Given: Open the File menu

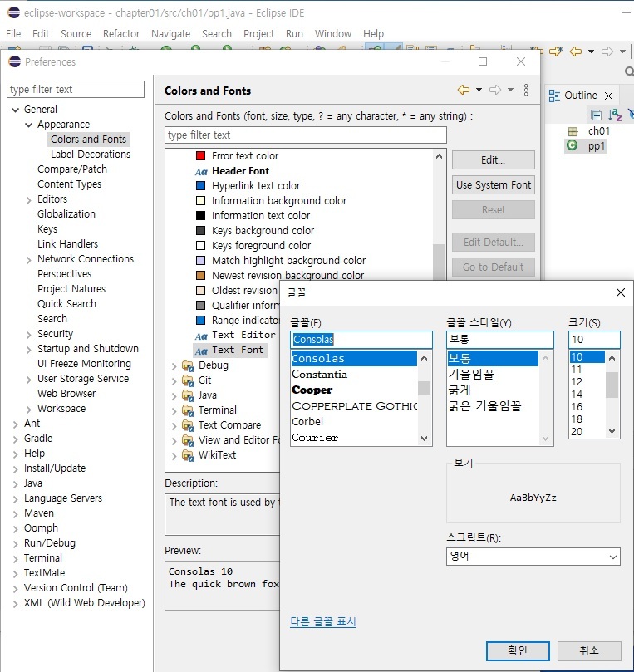Looking at the screenshot, I should 13,33.
